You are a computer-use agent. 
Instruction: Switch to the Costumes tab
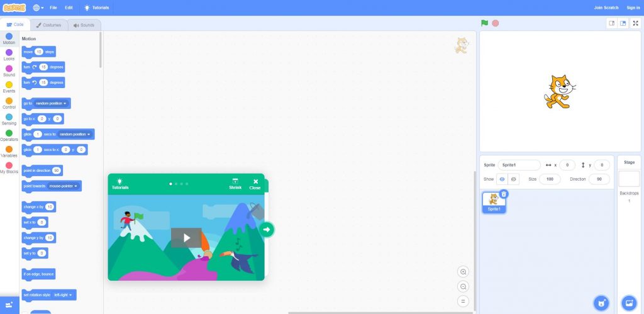49,25
